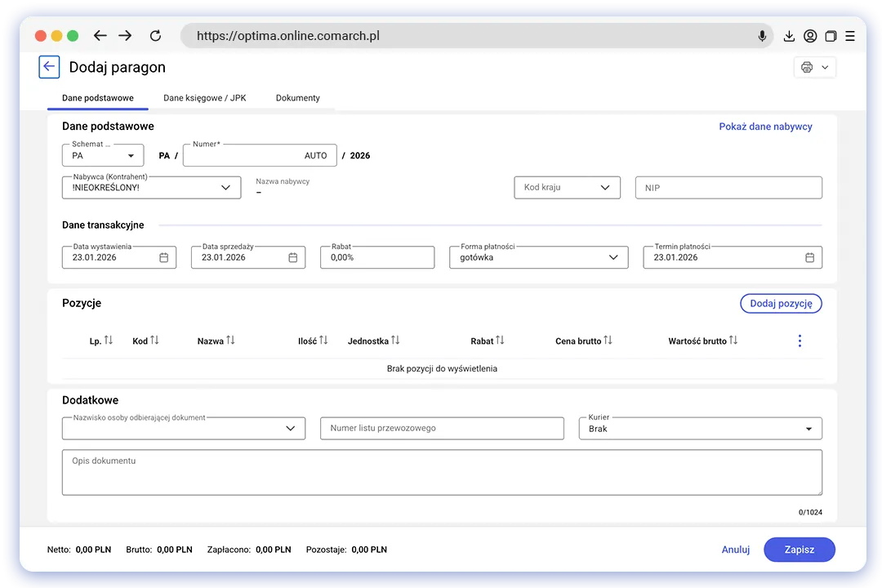Viewport: 882px width, 588px height.
Task: Switch to the Dokumenty tab
Action: (x=297, y=98)
